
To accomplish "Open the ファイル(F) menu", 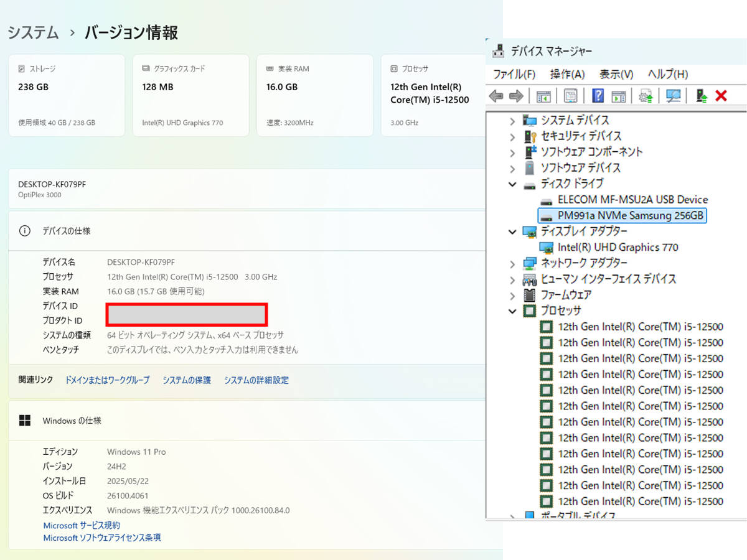I will (x=514, y=74).
